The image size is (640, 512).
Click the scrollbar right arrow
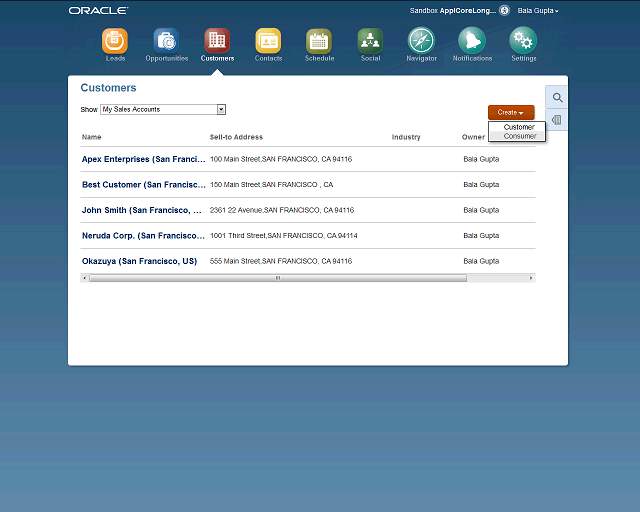[x=531, y=278]
